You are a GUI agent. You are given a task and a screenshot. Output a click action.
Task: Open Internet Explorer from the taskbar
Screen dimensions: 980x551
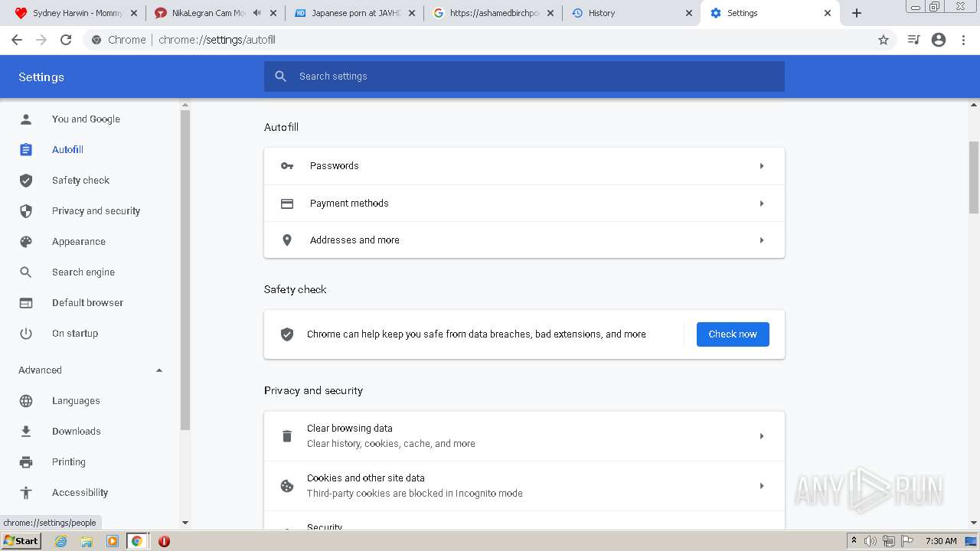click(x=61, y=541)
